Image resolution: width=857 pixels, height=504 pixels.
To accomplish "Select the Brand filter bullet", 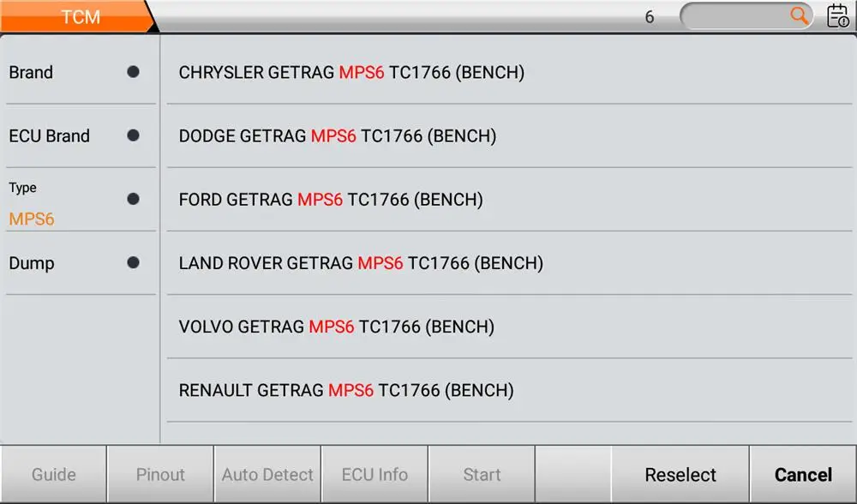I will tap(133, 72).
